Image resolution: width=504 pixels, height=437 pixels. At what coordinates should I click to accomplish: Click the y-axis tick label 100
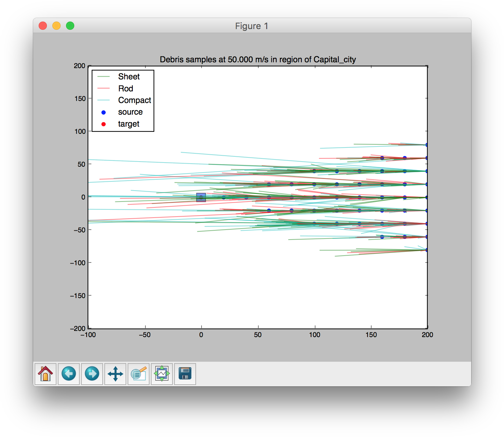[80, 131]
